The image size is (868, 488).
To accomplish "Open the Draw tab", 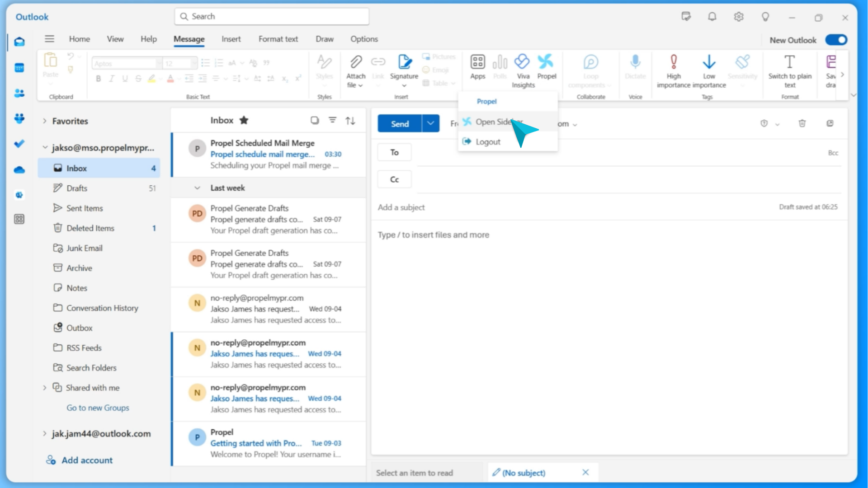I will (x=325, y=39).
